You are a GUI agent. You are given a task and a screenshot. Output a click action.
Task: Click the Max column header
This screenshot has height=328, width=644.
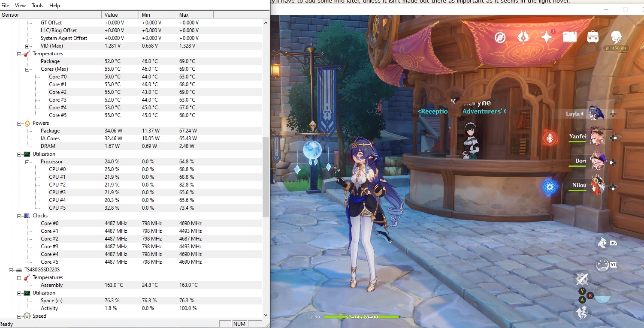point(195,15)
